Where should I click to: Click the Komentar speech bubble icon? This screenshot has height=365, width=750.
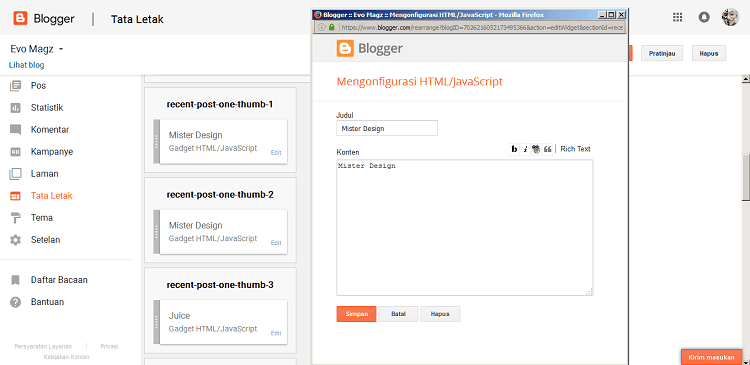tap(16, 130)
